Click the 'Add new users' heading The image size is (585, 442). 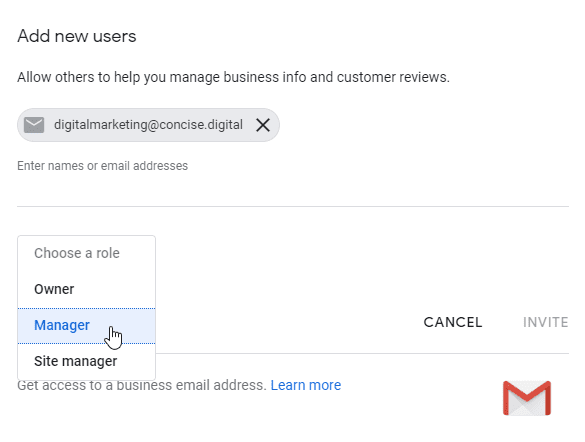click(x=77, y=36)
